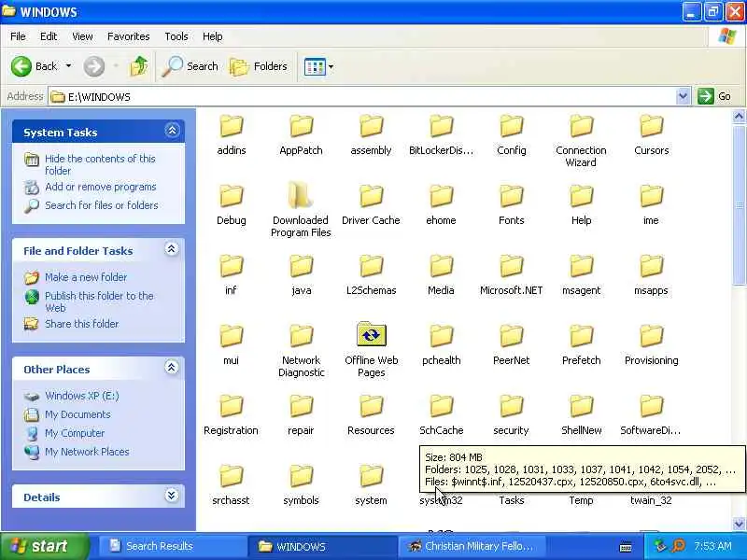Collapse the Other Places panel
Screen dimensions: 747x560
(172, 367)
